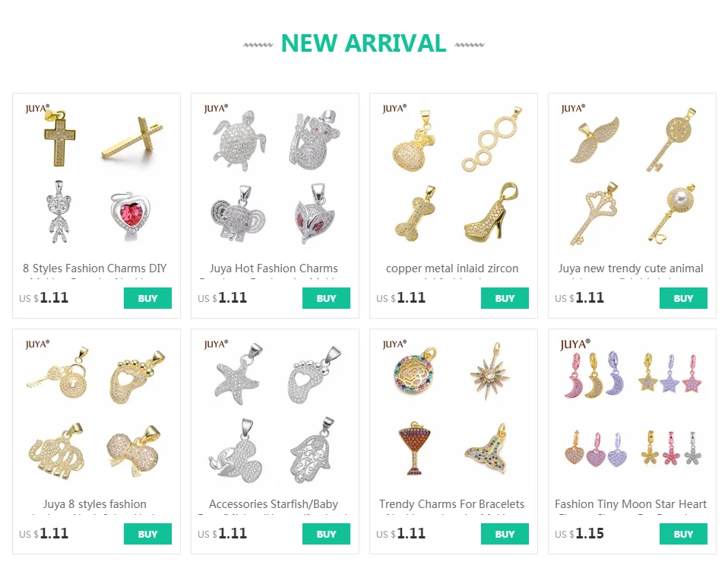728x578 pixels.
Task: Open the 'Trendy Charms For Bracelets' title link
Action: [451, 504]
